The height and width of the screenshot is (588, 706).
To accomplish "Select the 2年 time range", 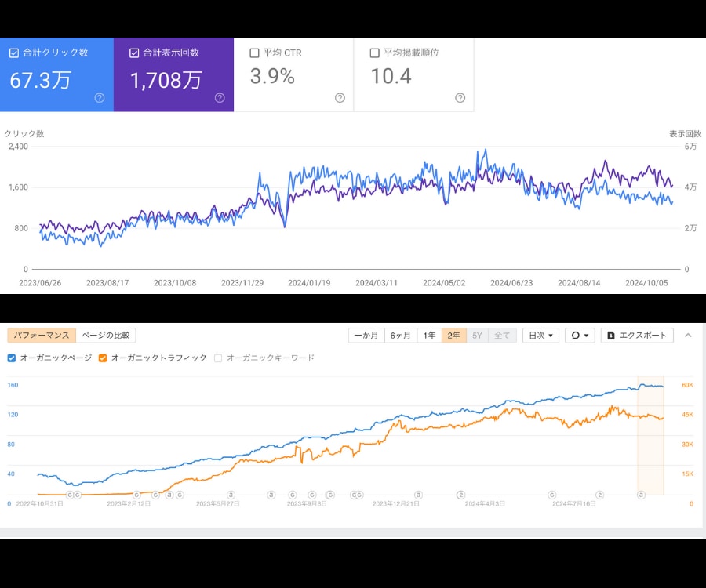I will click(x=453, y=336).
